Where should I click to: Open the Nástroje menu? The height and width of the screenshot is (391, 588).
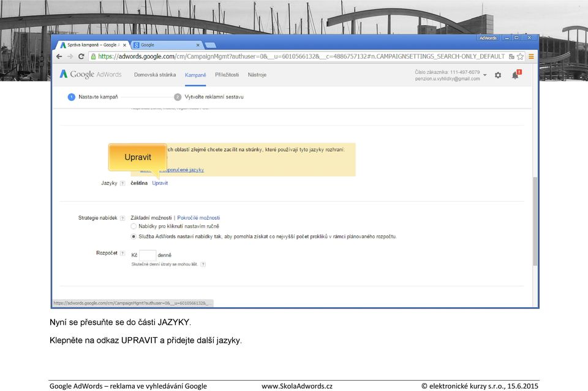pos(257,75)
